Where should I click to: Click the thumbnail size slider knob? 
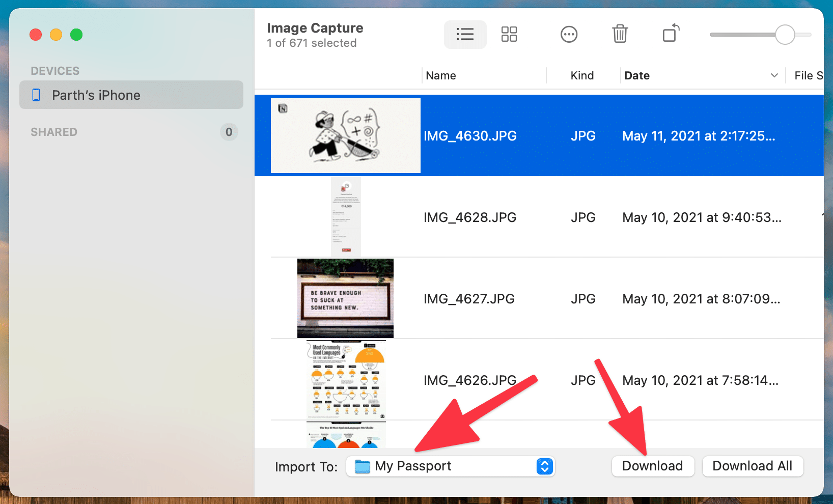pos(785,35)
